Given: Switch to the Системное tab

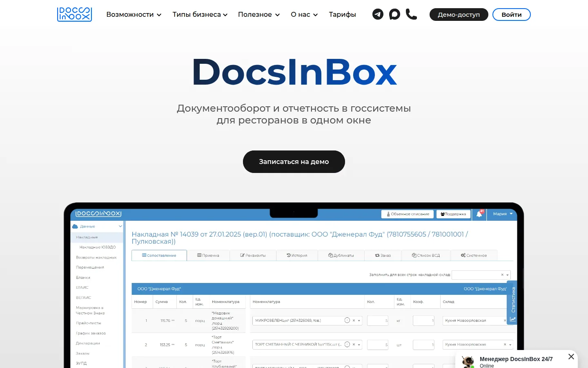Looking at the screenshot, I should click(474, 255).
